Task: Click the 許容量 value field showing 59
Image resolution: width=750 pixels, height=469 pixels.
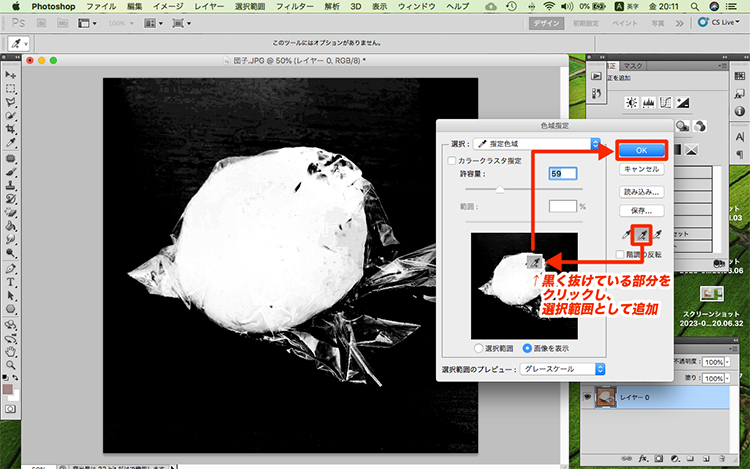Action: (x=562, y=174)
